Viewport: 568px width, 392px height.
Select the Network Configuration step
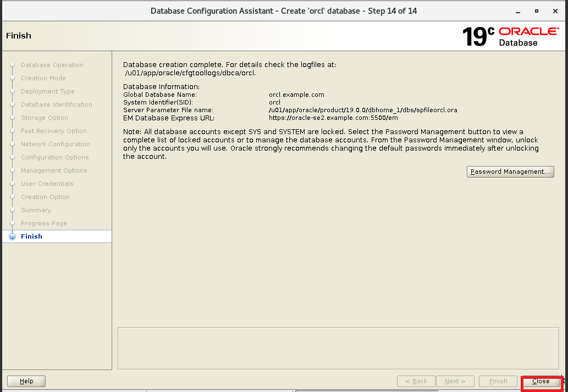click(x=56, y=144)
